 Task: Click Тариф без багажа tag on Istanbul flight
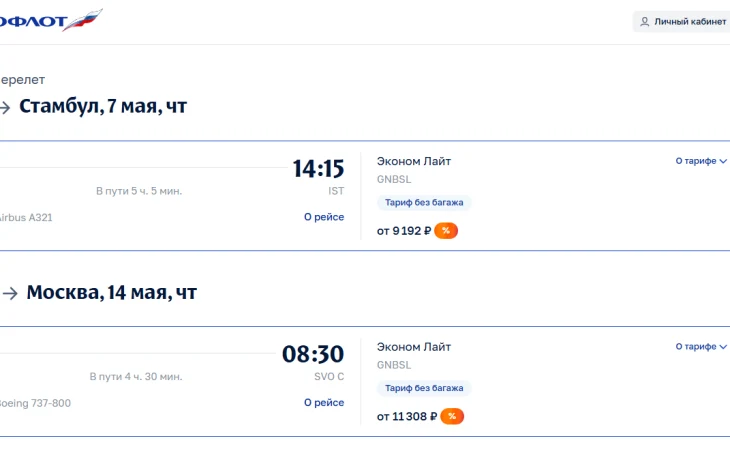point(424,203)
